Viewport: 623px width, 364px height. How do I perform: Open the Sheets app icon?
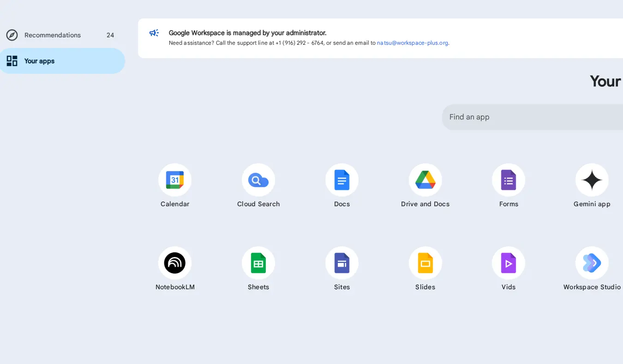258,263
